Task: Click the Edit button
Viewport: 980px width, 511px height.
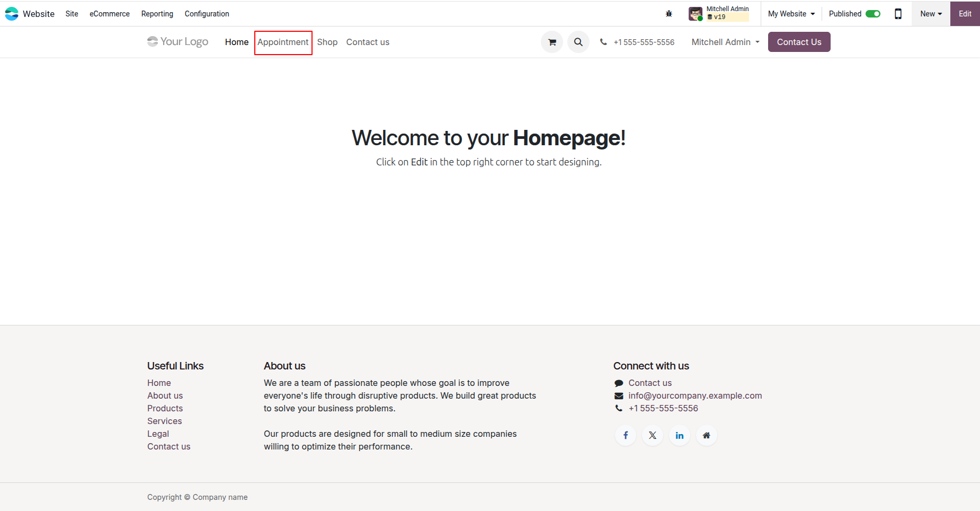Action: 965,14
